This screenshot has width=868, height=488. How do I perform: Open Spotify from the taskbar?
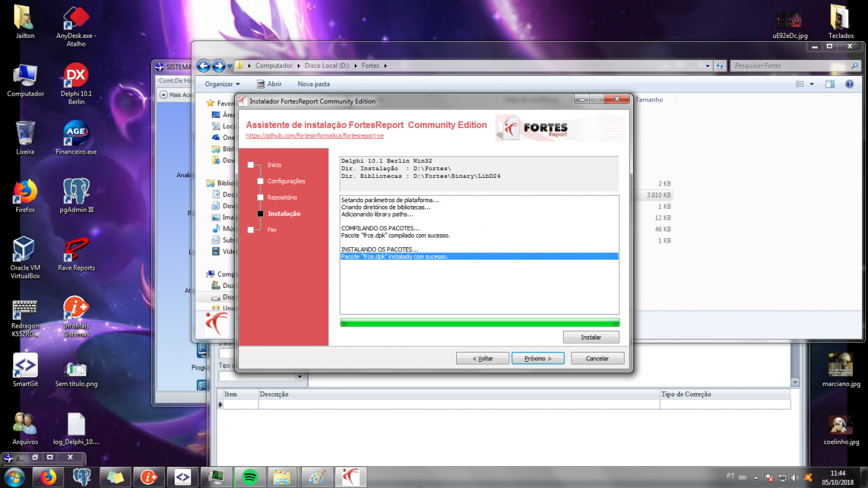point(249,477)
